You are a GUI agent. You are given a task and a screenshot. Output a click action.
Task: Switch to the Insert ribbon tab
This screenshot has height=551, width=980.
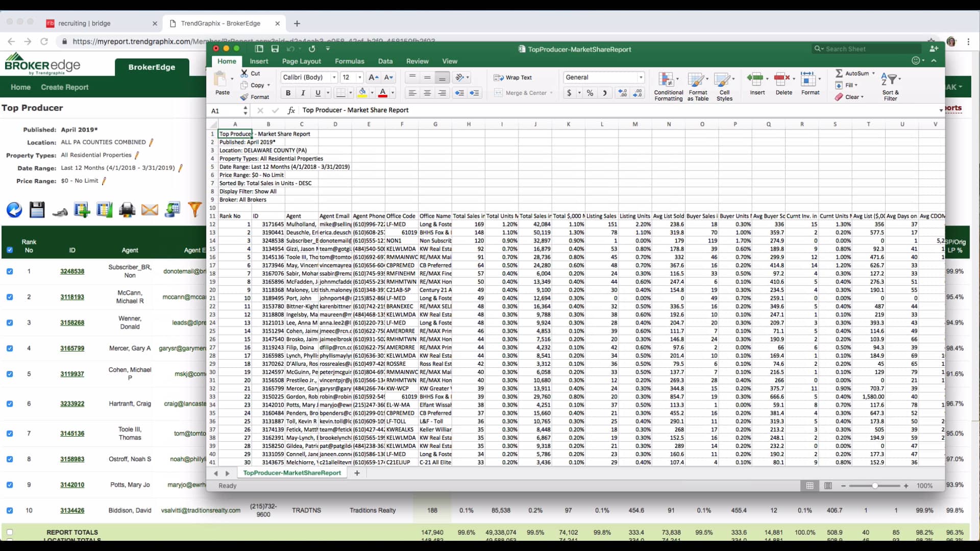pos(259,61)
